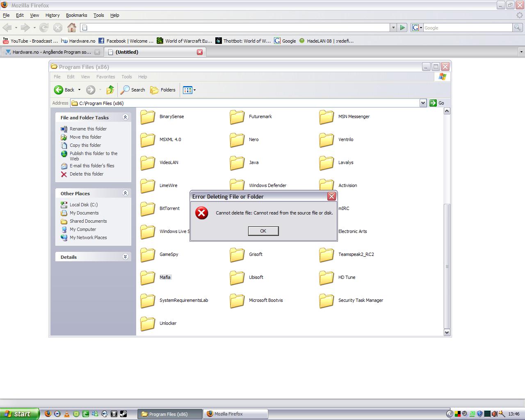Click Firefox's Forward navigation arrow
Viewport: 525px width, 420px height.
(x=25, y=27)
